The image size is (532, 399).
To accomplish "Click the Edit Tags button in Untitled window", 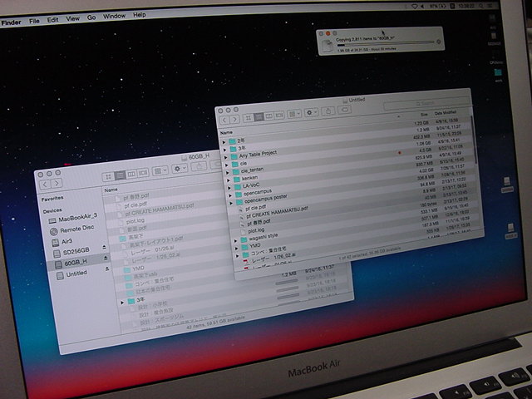I will (x=344, y=110).
